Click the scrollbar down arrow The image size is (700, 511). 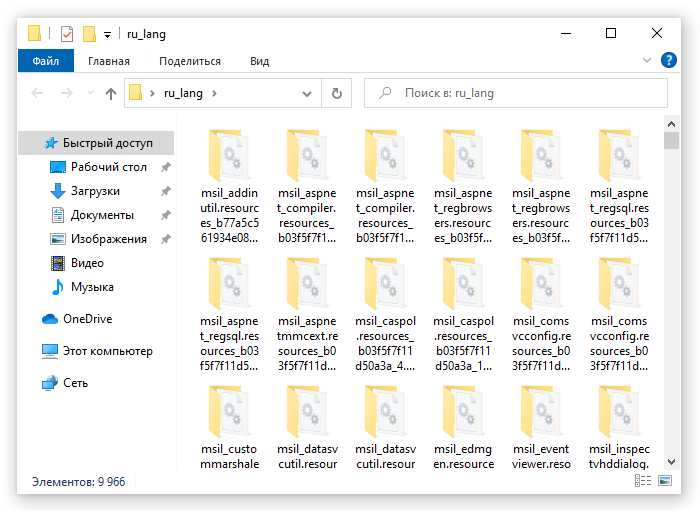tap(671, 462)
